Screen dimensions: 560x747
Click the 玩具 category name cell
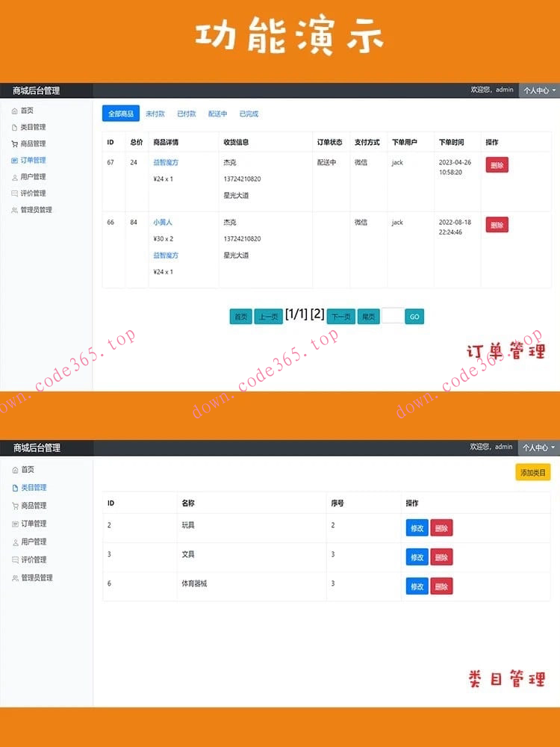pos(188,525)
